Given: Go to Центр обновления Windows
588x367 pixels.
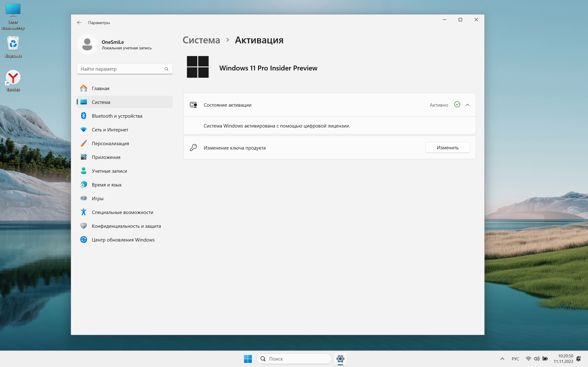Looking at the screenshot, I should [123, 240].
